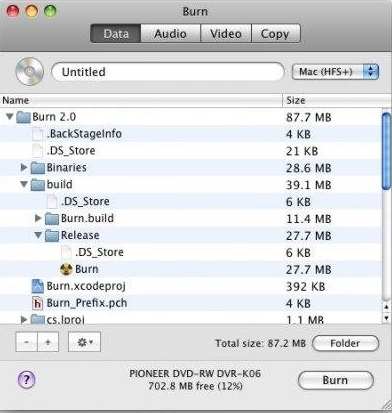Expand the Burn.build folder
Viewport: 392px width, 413px height.
[38, 218]
